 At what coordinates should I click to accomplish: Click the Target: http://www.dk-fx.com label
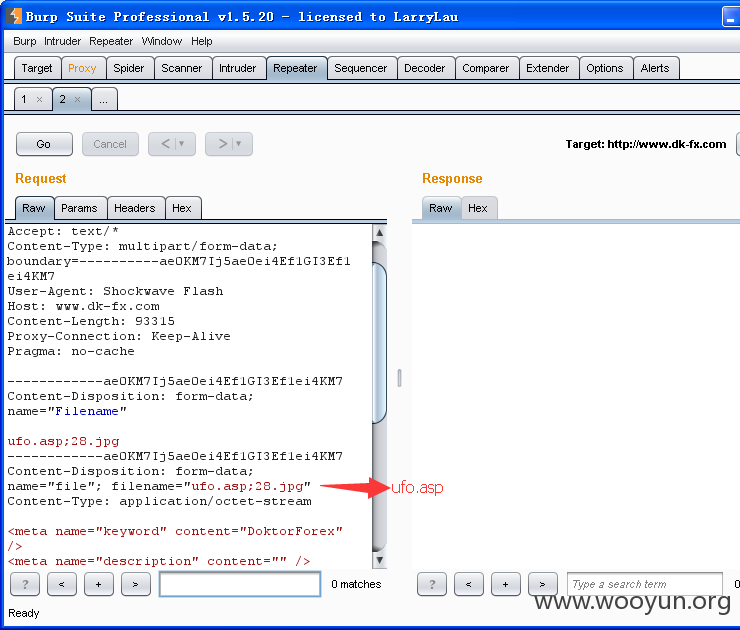tap(646, 144)
